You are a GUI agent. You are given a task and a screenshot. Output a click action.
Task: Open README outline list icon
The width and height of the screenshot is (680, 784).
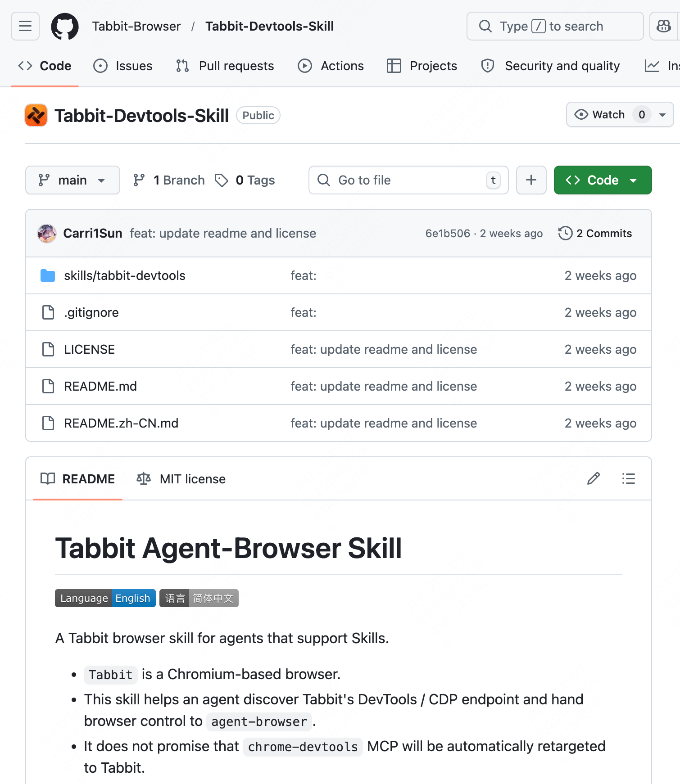[629, 478]
